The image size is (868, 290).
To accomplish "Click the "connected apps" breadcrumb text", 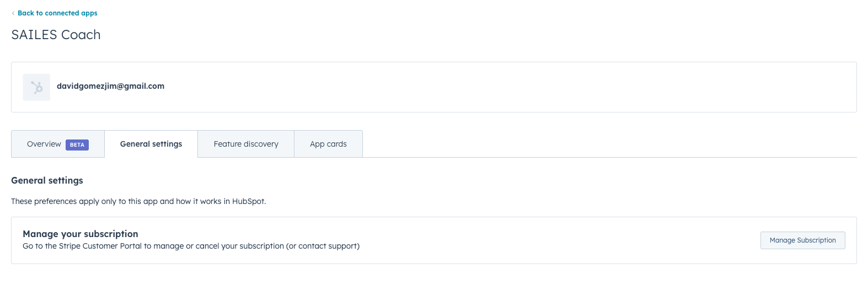I will coord(71,13).
